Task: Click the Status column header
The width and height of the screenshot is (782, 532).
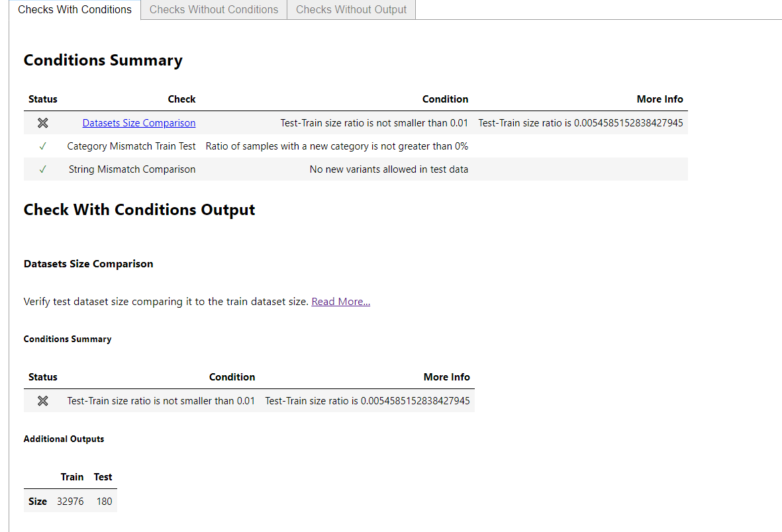Action: click(42, 99)
